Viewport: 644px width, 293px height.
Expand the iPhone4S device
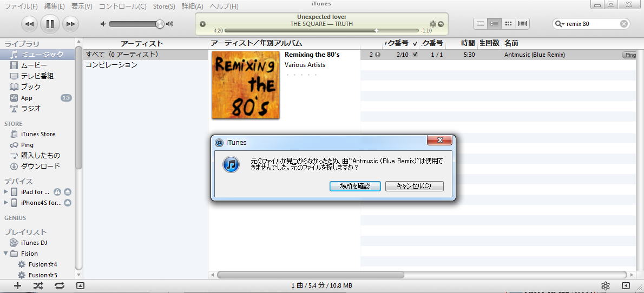[6, 202]
